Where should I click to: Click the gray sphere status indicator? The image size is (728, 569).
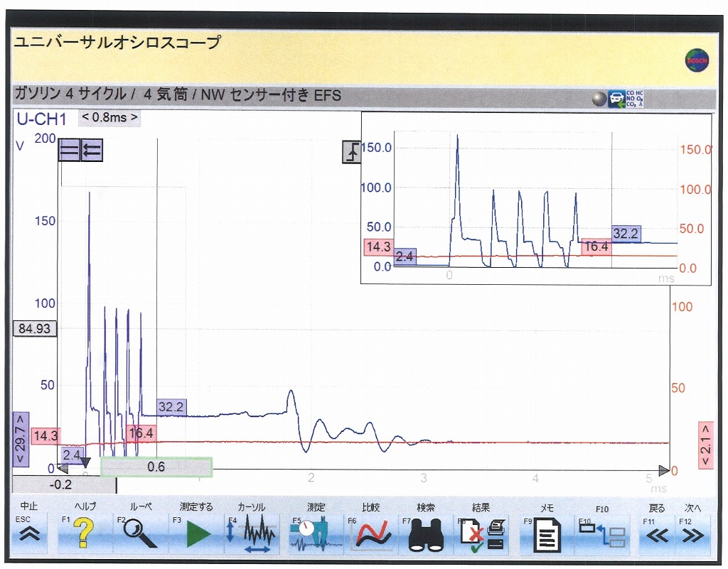(599, 99)
